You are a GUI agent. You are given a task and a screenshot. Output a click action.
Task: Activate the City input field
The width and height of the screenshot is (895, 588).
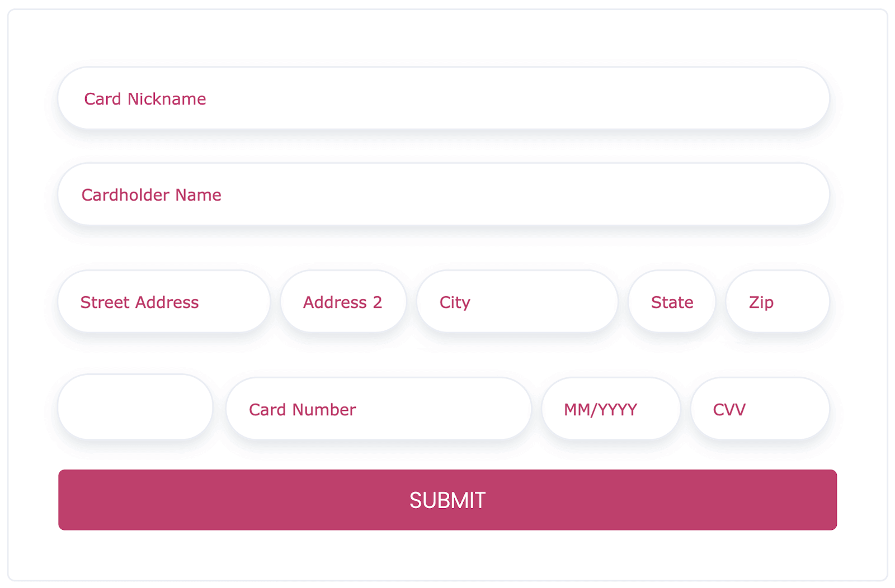pyautogui.click(x=517, y=302)
